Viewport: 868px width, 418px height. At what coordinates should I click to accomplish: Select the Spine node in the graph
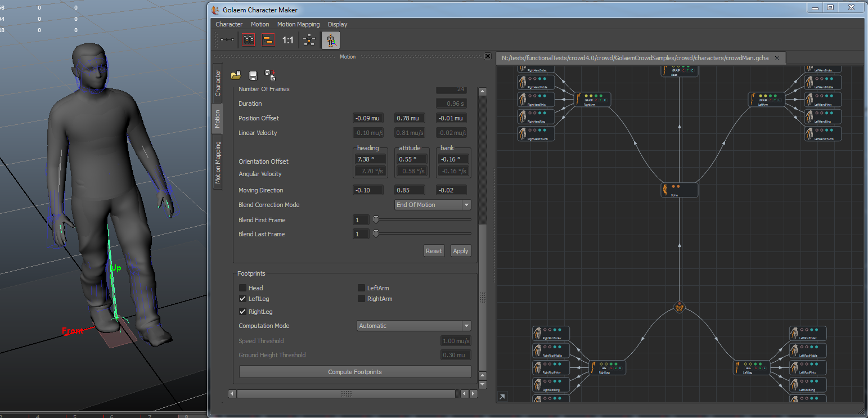pos(680,190)
